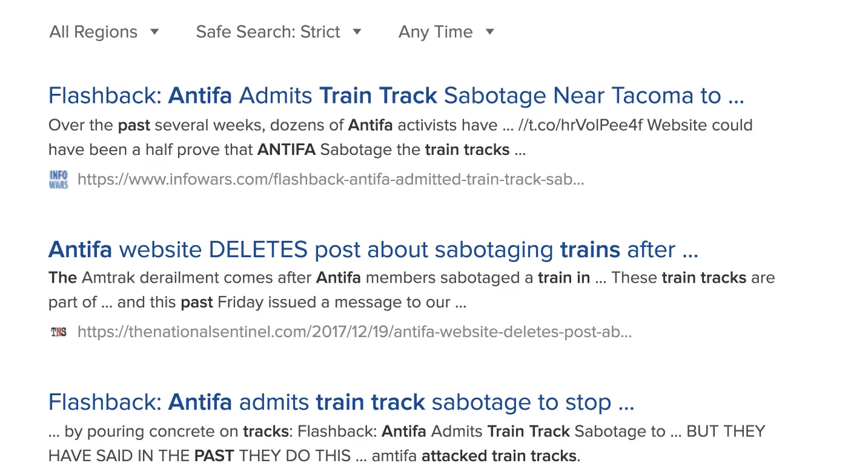Click the TNS favicon icon
The height and width of the screenshot is (463, 868).
(x=59, y=332)
